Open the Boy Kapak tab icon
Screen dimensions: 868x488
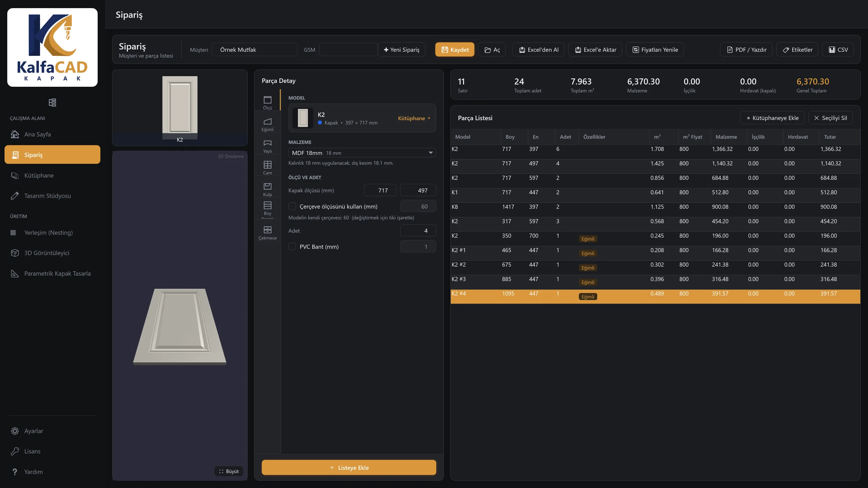pyautogui.click(x=268, y=209)
